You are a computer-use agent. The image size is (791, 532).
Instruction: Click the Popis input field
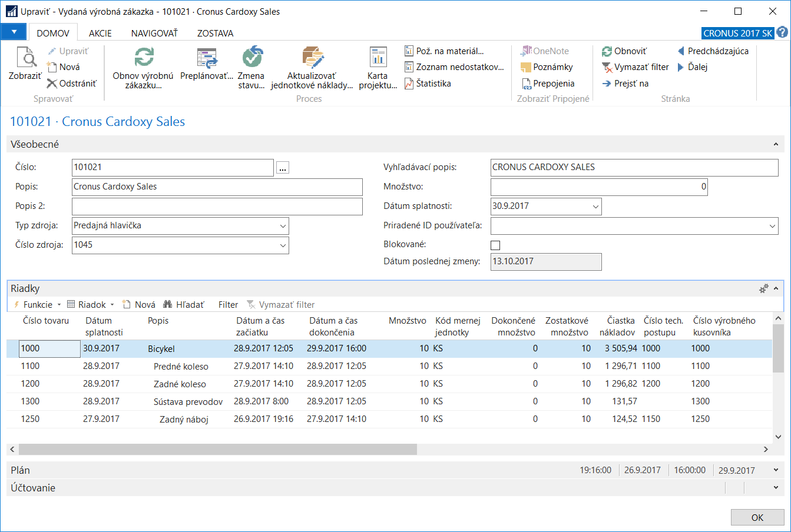coord(217,187)
